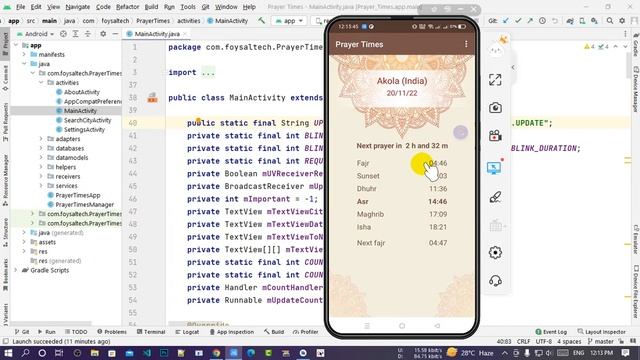The width and height of the screenshot is (640, 360).
Task: Click the Git push arrow icon
Action: coord(530,21)
